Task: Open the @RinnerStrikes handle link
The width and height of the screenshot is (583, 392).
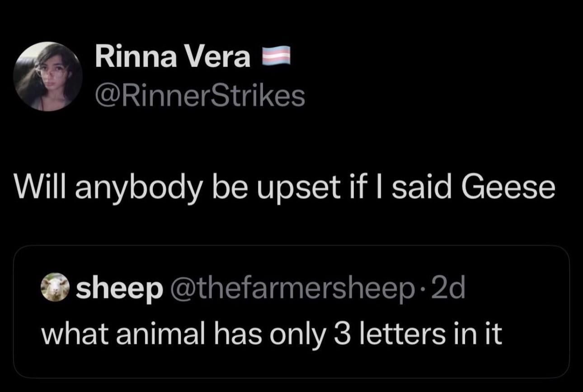Action: (200, 96)
